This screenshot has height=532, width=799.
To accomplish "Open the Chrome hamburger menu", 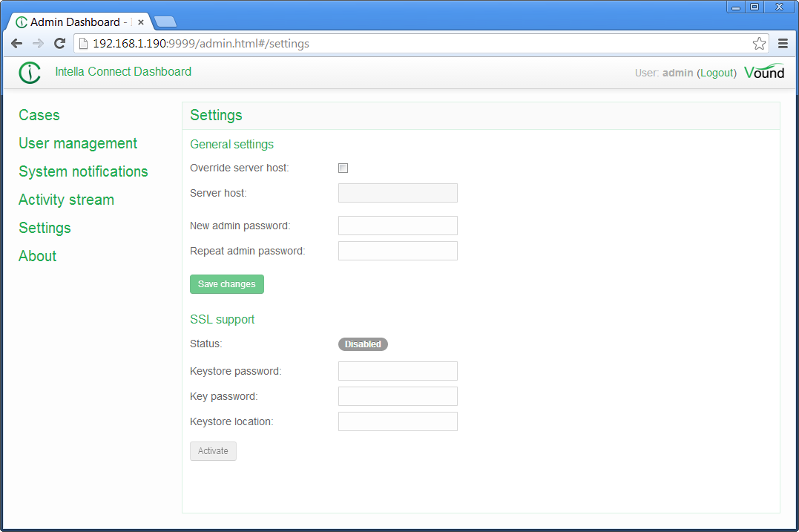I will click(783, 44).
